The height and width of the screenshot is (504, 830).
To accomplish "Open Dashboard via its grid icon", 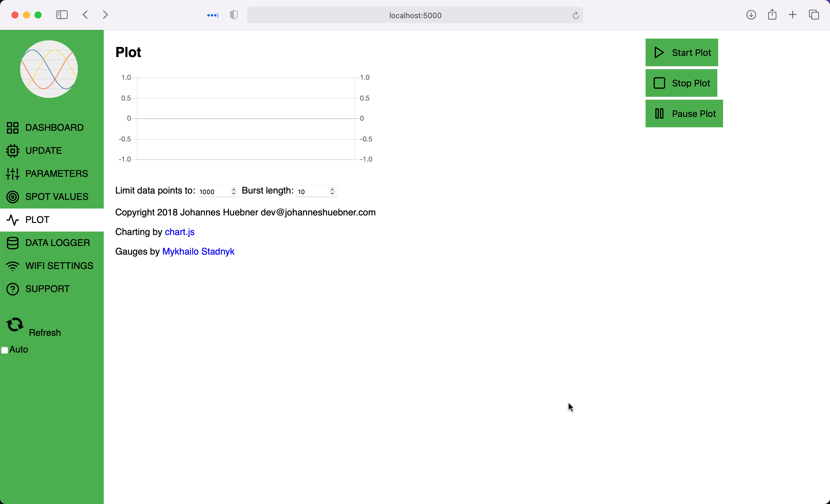I will [x=13, y=128].
